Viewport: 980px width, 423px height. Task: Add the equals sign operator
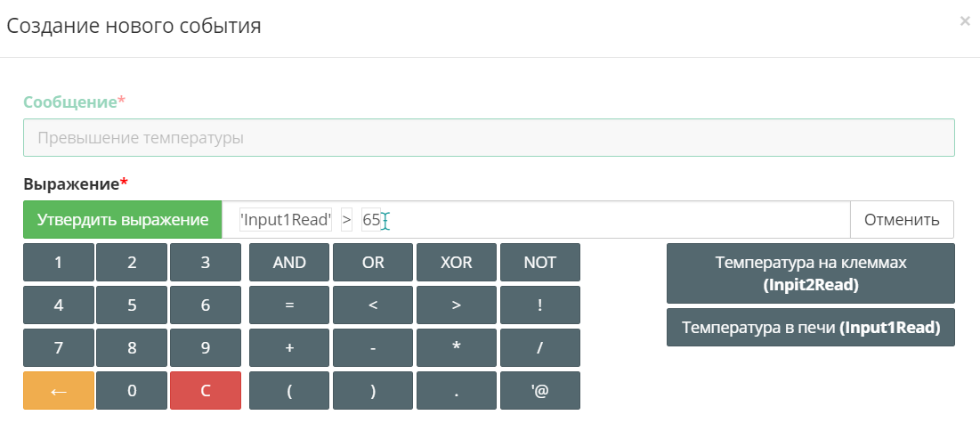tap(288, 305)
